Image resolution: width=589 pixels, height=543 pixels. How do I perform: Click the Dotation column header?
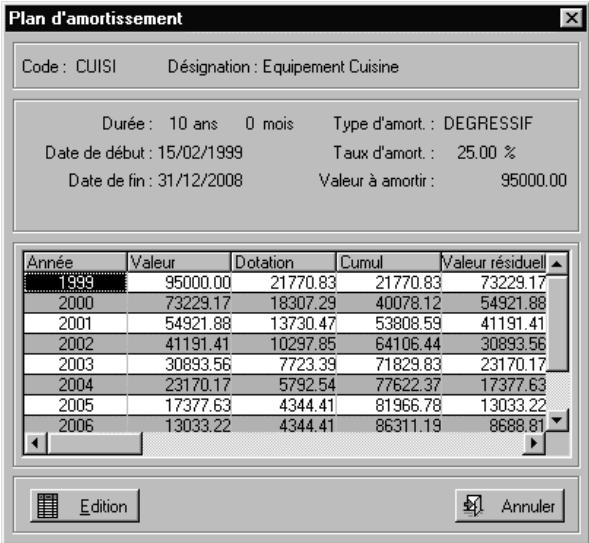tap(284, 262)
